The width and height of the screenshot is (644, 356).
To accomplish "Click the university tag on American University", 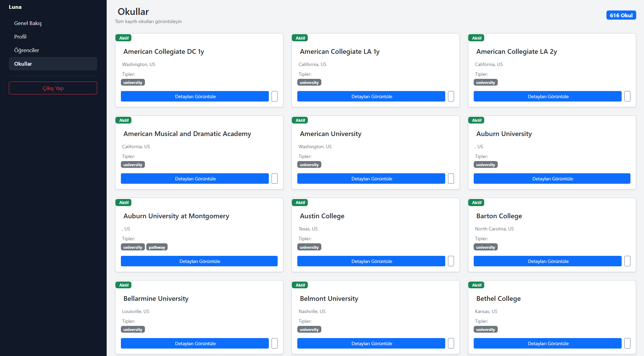I will [309, 165].
